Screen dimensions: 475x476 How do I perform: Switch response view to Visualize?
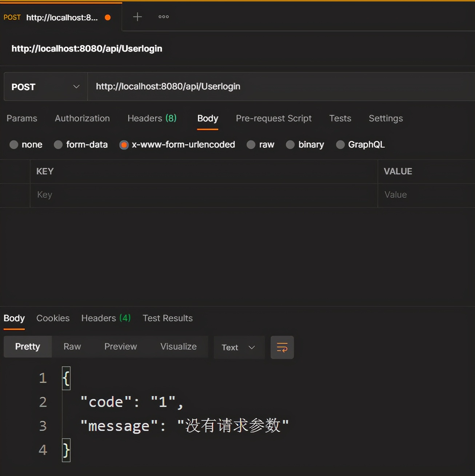pyautogui.click(x=179, y=347)
